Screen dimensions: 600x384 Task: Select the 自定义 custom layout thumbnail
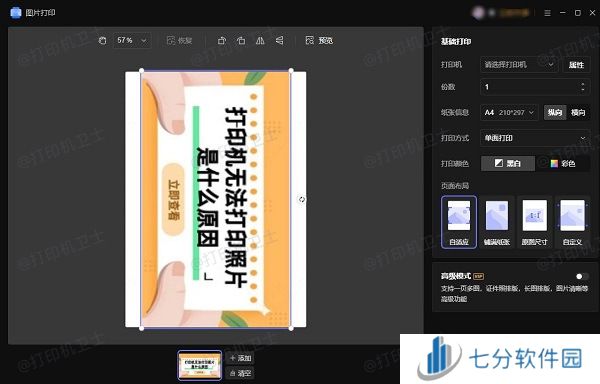pos(572,222)
